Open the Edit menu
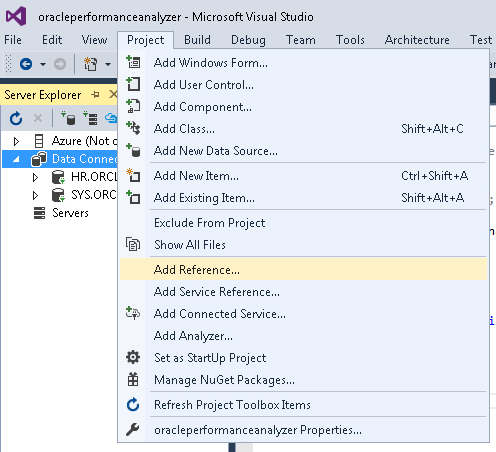The width and height of the screenshot is (496, 452). click(52, 40)
